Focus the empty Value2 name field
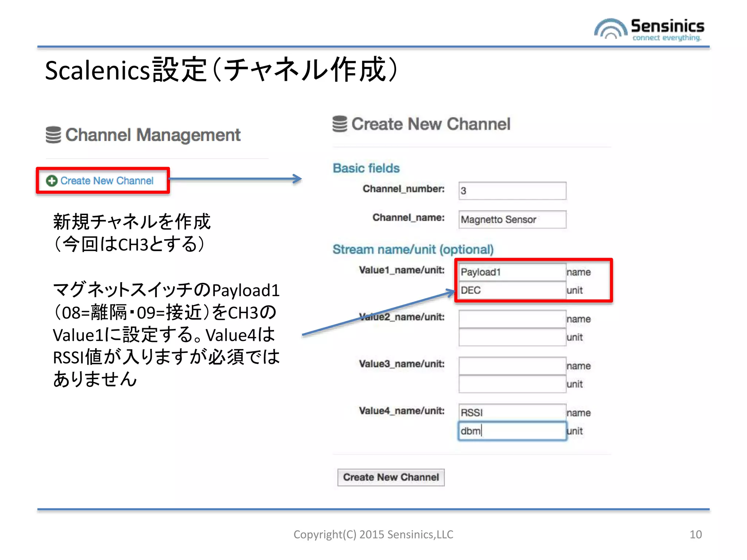This screenshot has height=560, width=747. click(x=512, y=319)
